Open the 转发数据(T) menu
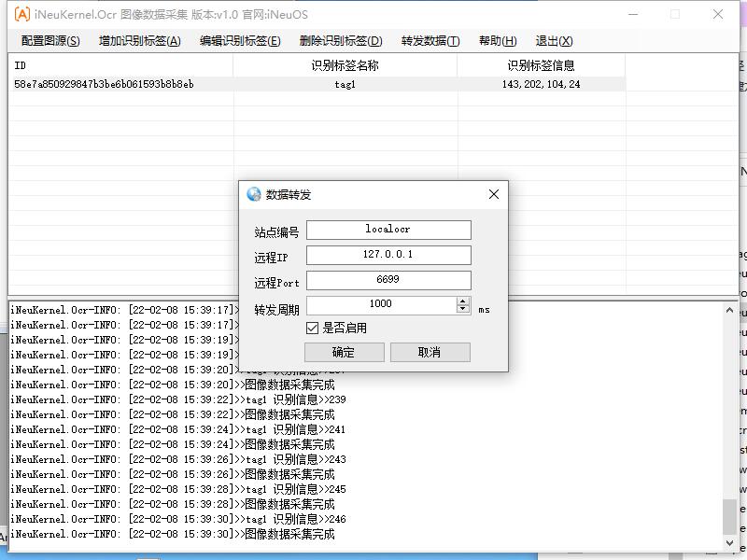Image resolution: width=747 pixels, height=560 pixels. pos(430,41)
